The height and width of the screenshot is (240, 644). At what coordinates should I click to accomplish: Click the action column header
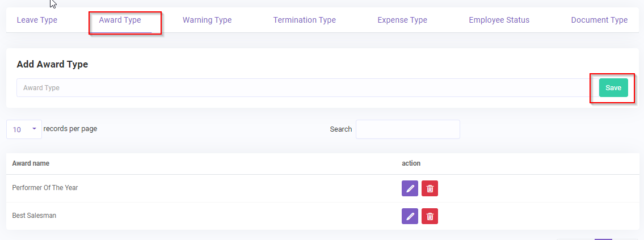(x=411, y=163)
